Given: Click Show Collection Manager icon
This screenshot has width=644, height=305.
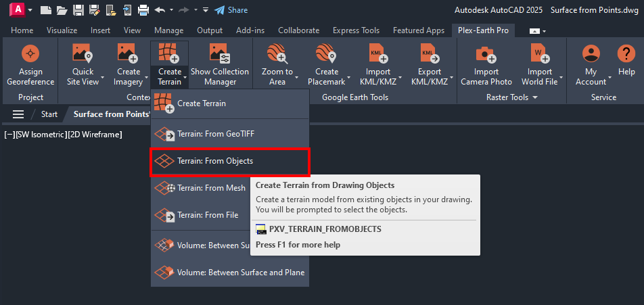Looking at the screenshot, I should [x=220, y=53].
